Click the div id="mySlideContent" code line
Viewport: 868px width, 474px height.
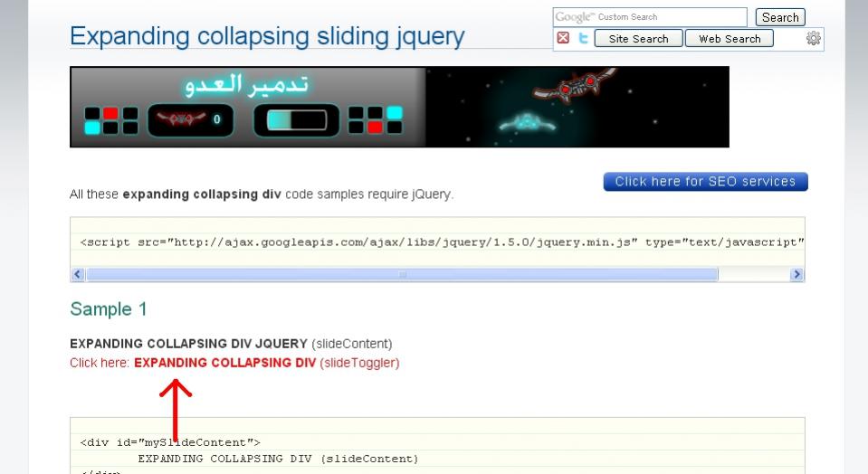170,442
